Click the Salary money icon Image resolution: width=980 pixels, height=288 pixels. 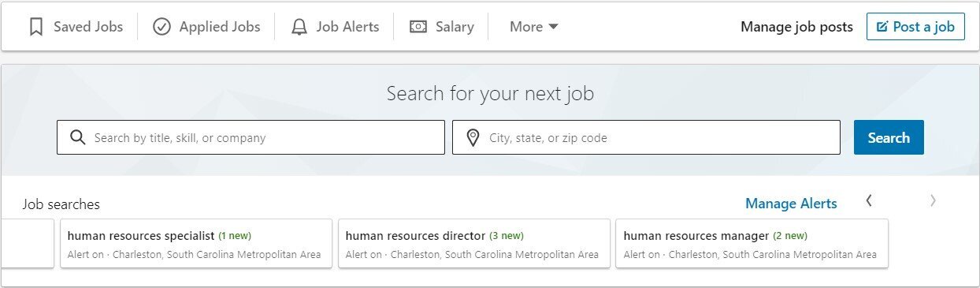[418, 27]
